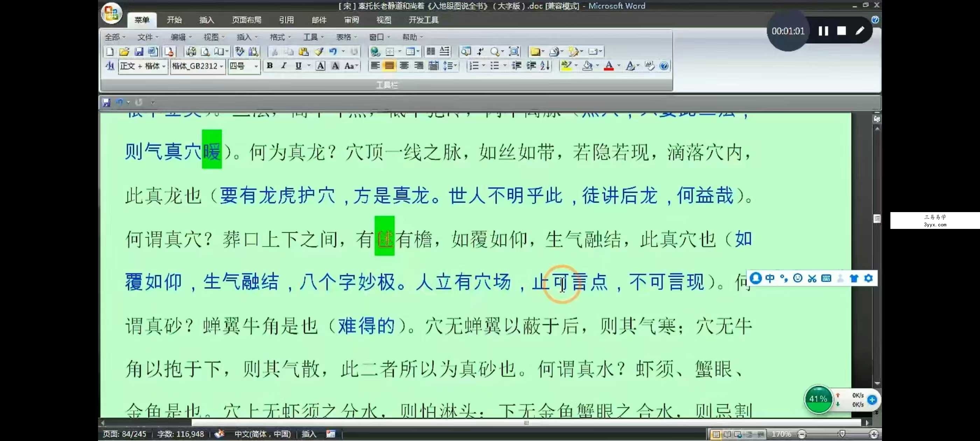Switch to Draft view in status bar
Screen dimensions: 980x441
coord(761,434)
